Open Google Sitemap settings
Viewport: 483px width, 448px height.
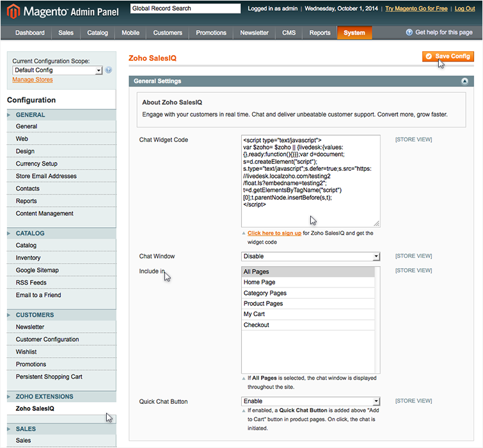61,270
